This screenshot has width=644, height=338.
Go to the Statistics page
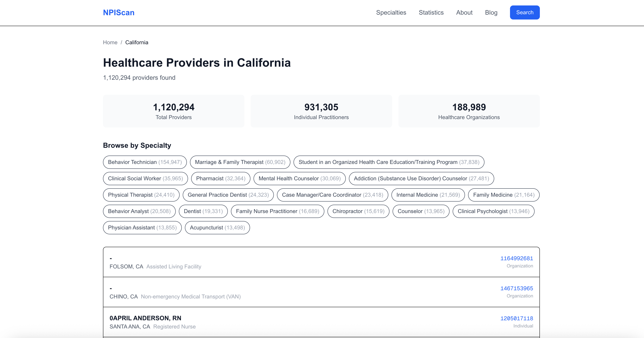point(431,12)
